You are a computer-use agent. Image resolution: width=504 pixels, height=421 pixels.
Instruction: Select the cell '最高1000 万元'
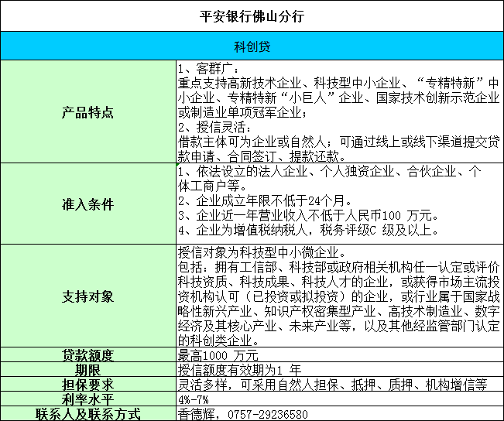[x=340, y=354]
